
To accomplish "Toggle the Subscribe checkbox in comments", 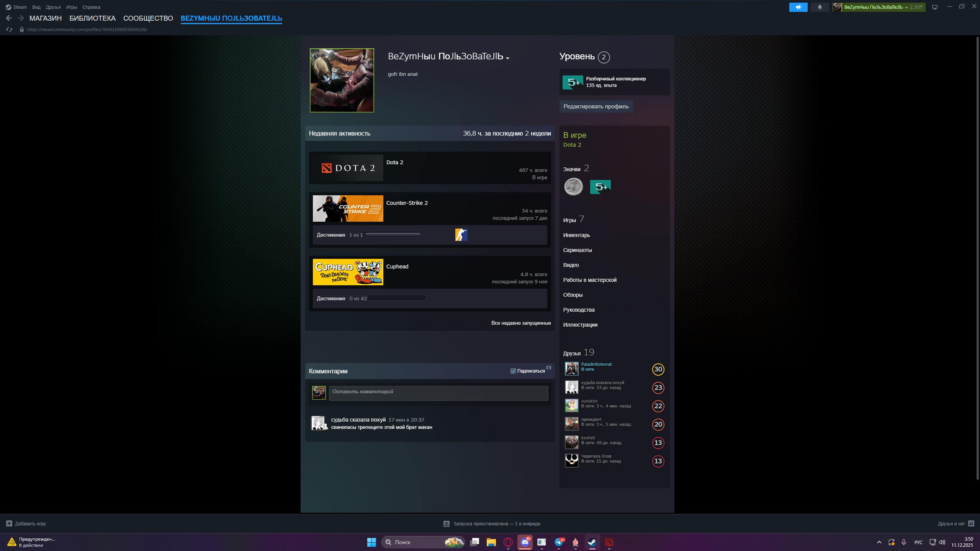I will [513, 371].
